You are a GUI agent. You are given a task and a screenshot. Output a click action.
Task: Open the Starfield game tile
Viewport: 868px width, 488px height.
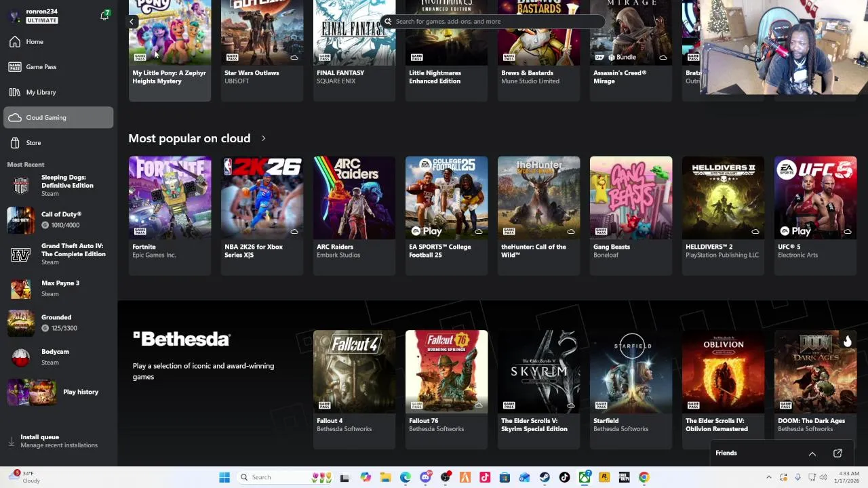point(631,390)
